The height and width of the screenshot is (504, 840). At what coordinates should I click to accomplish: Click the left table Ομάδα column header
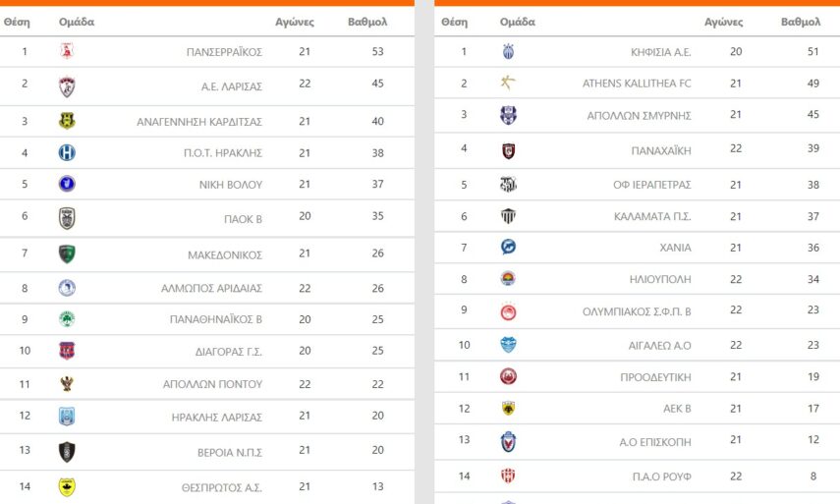click(77, 22)
